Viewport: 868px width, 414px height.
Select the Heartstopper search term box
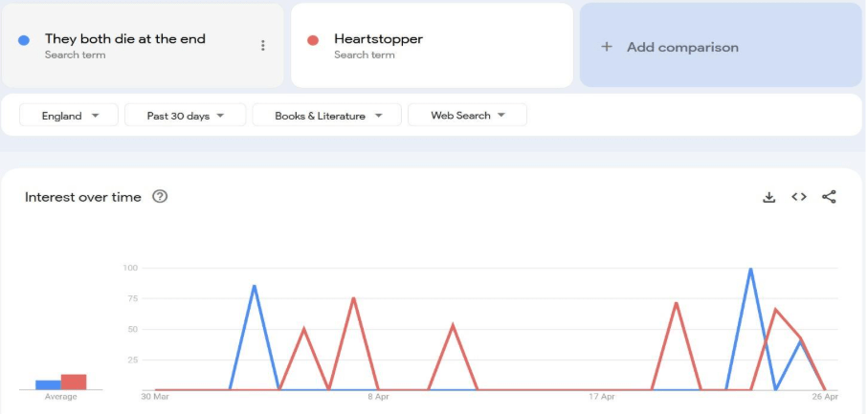(431, 46)
